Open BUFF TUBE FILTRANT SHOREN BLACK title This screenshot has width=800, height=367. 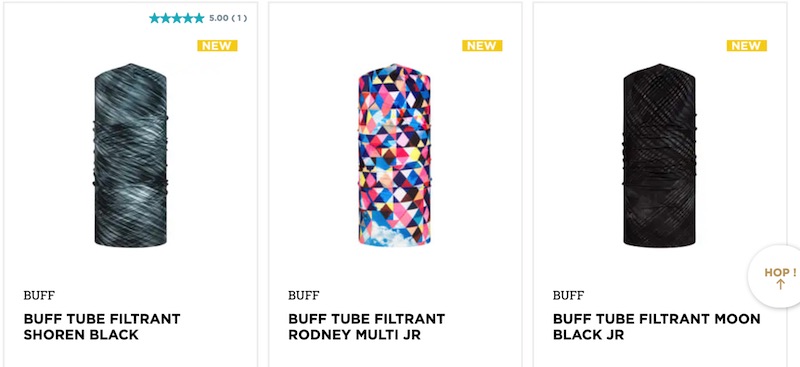(x=102, y=327)
